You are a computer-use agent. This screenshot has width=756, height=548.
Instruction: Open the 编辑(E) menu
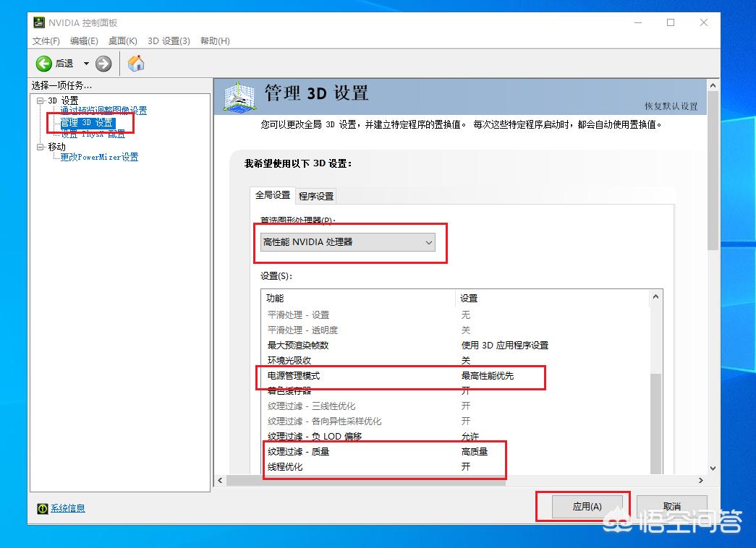click(x=84, y=41)
